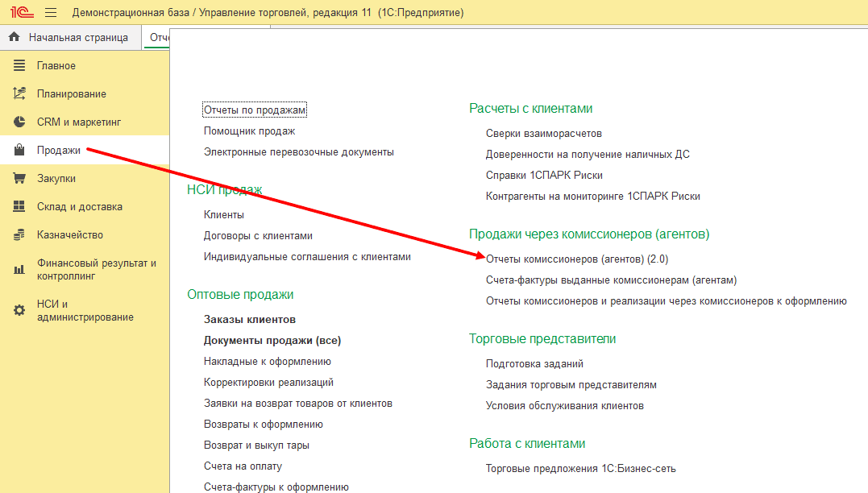Screen dimensions: 868x493
Task: Open the Клиенты list
Action: pyautogui.click(x=223, y=215)
